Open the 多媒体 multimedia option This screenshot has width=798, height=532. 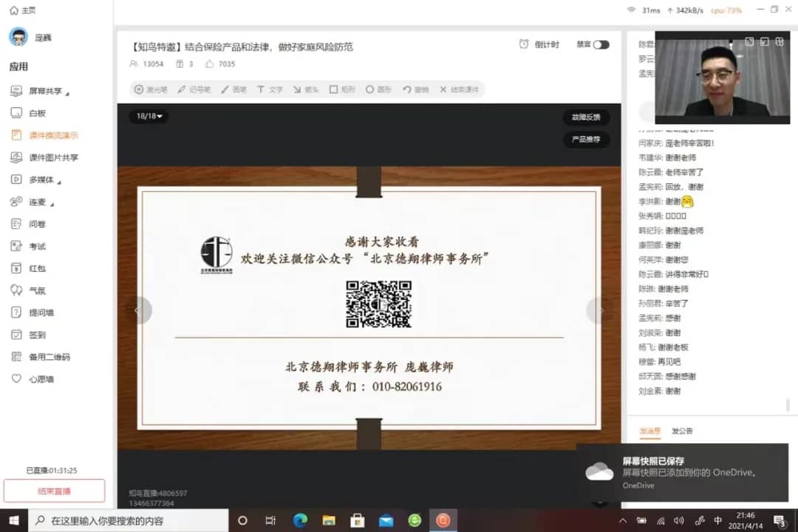[x=35, y=180]
